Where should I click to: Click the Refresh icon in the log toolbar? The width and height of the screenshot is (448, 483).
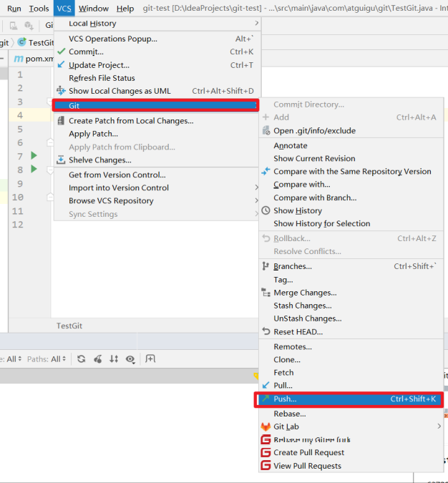coord(82,359)
